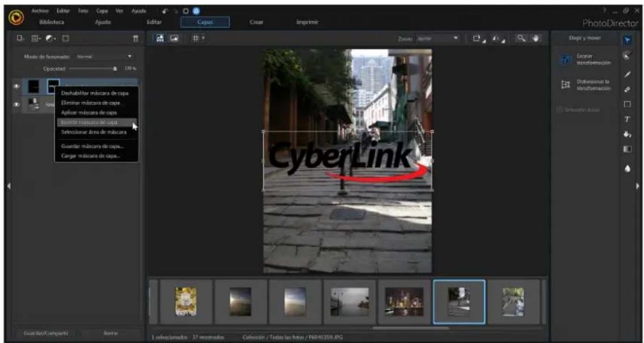Choose Invertir máscara de capa
644x343 pixels.
[97, 122]
